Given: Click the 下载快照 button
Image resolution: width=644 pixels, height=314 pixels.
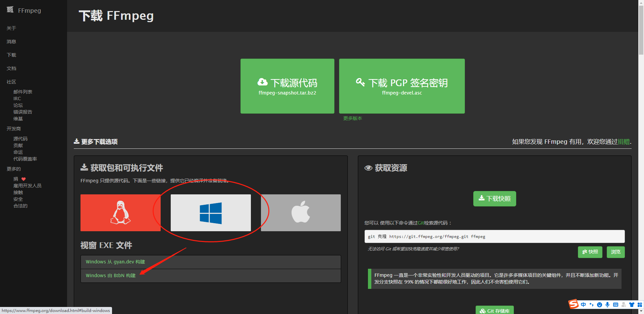Looking at the screenshot, I should pyautogui.click(x=494, y=199).
